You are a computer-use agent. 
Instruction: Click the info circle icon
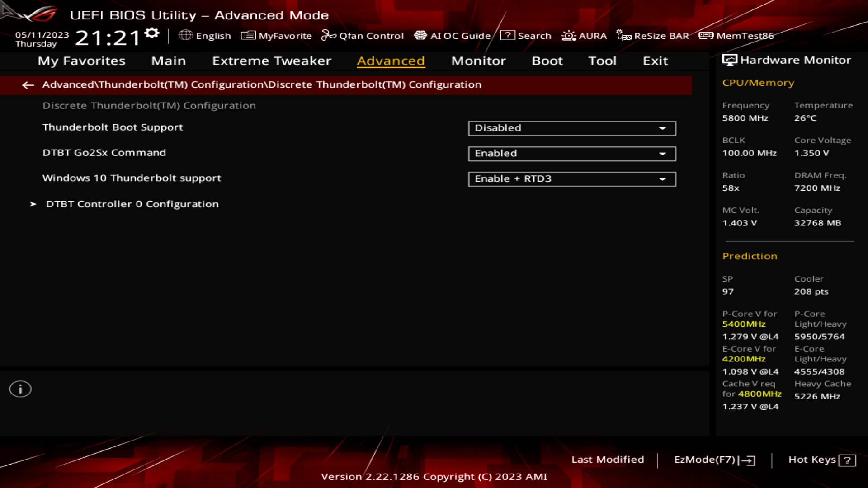tap(20, 389)
